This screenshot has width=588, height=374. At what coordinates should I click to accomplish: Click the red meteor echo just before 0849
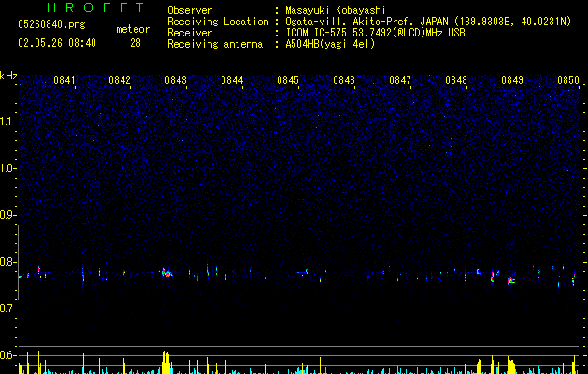(510, 280)
